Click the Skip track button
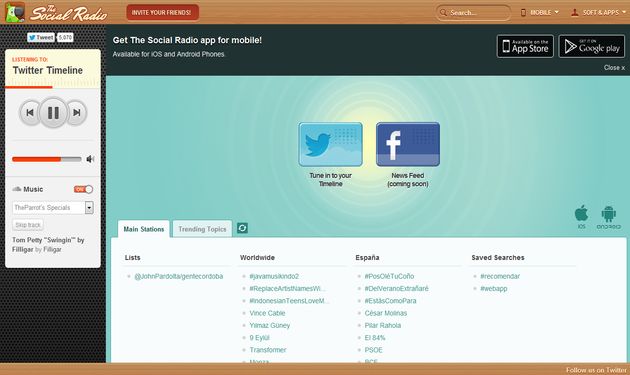Viewport: 630px width, 375px height. point(28,225)
